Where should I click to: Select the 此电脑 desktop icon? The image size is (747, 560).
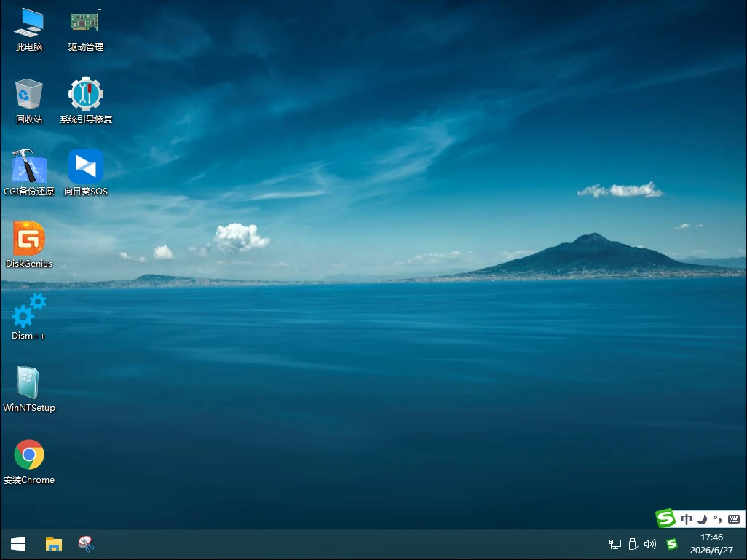pyautogui.click(x=29, y=30)
